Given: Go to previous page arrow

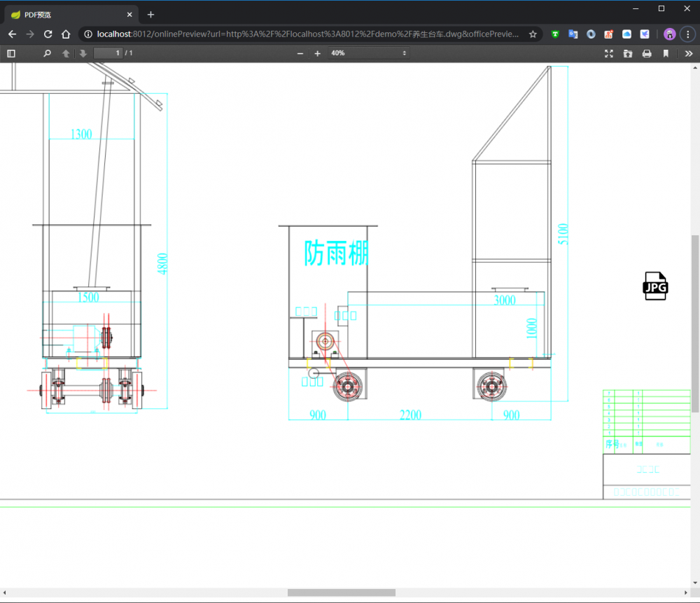Looking at the screenshot, I should click(x=66, y=53).
